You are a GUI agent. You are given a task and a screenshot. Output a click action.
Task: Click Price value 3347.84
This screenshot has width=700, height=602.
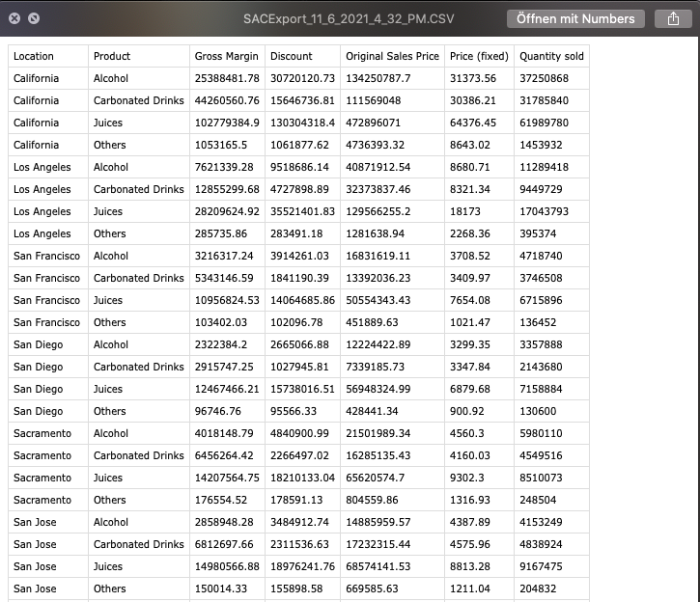click(x=469, y=367)
